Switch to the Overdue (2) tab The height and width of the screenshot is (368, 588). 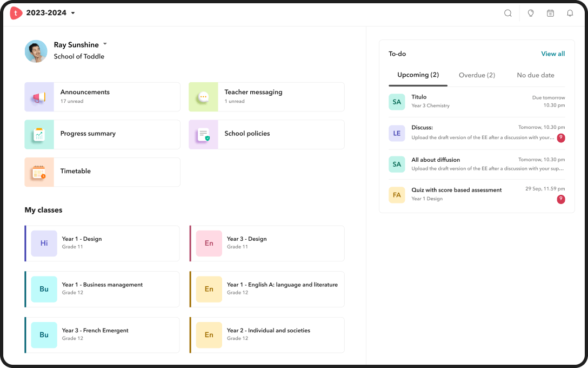(x=477, y=75)
